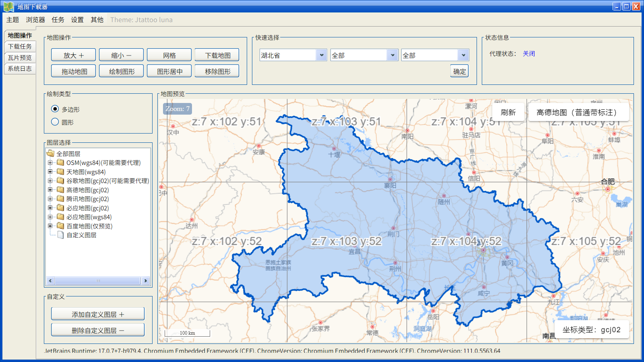Open the second 全部 city dropdown
The image size is (644, 362).
point(392,55)
